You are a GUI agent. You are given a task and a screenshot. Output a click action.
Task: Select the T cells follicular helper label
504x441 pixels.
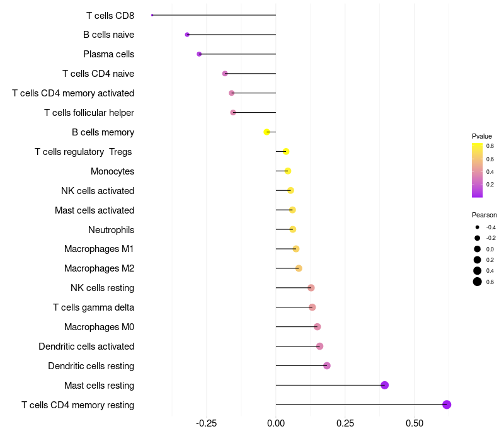pos(89,113)
